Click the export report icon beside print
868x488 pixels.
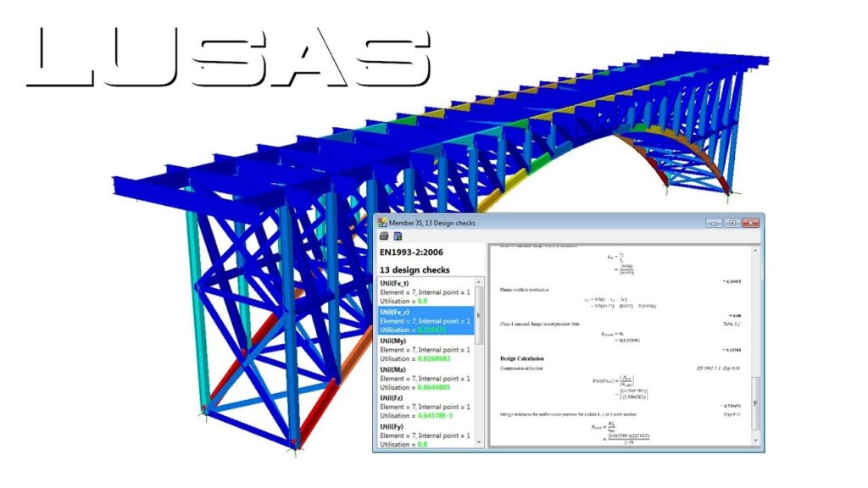398,236
